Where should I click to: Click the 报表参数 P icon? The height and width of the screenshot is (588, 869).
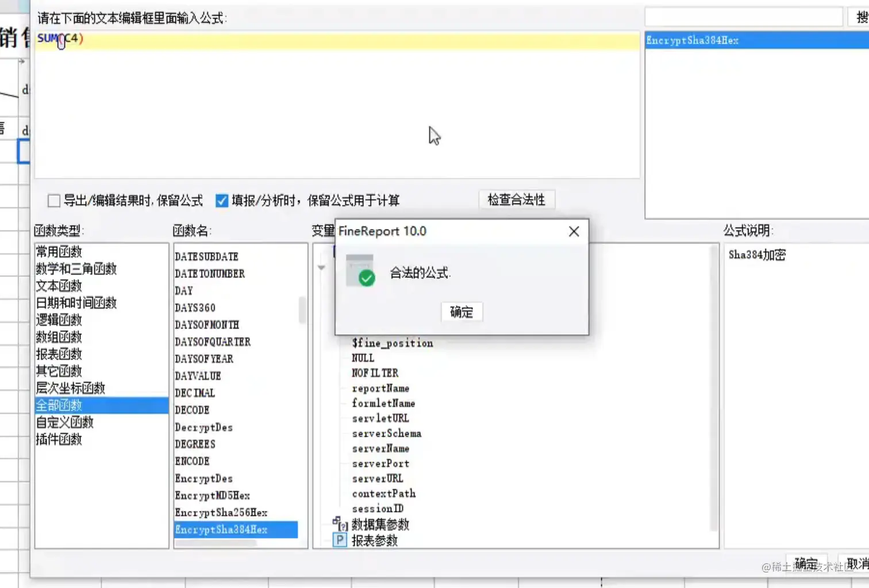340,540
